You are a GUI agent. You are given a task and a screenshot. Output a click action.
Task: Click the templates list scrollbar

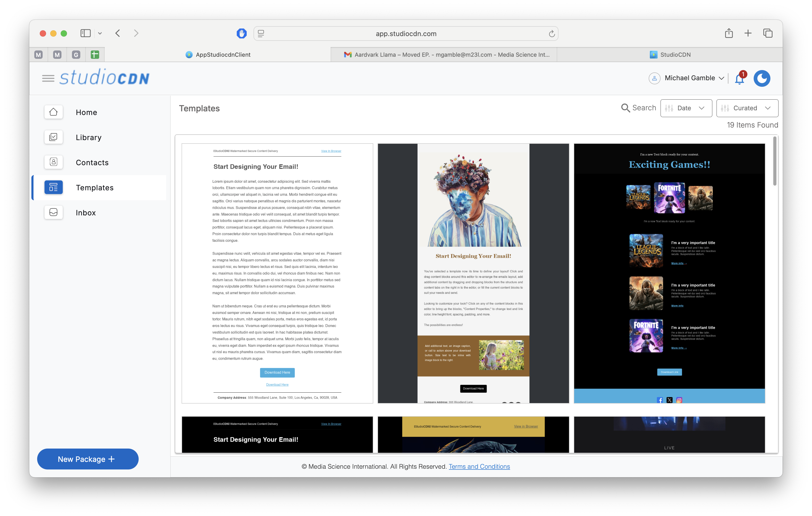tap(775, 161)
